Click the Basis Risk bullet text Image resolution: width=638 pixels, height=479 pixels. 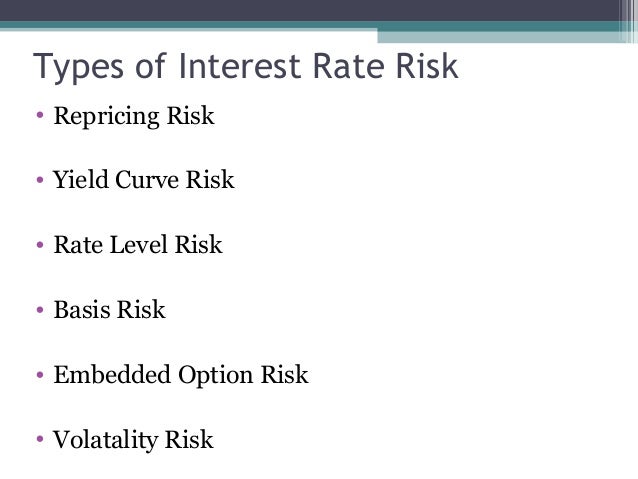[109, 310]
